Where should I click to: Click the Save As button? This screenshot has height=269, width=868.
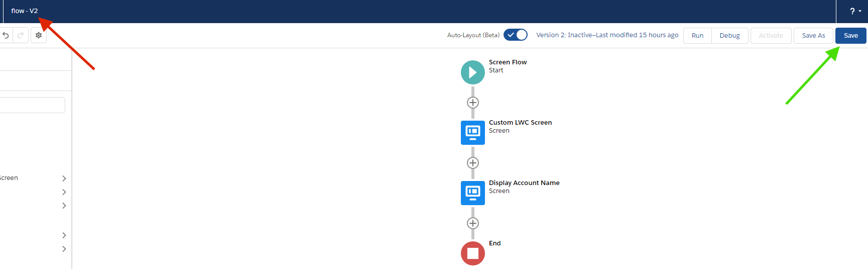[813, 36]
